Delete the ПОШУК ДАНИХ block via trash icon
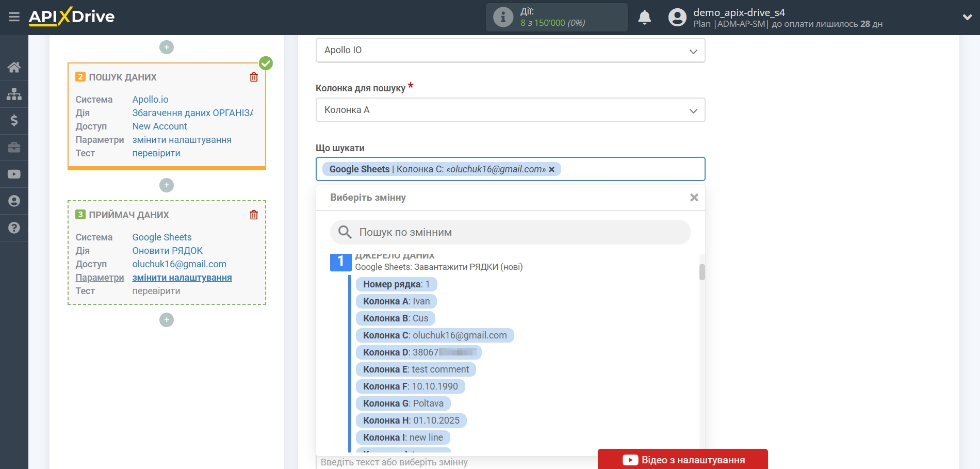 (x=253, y=76)
